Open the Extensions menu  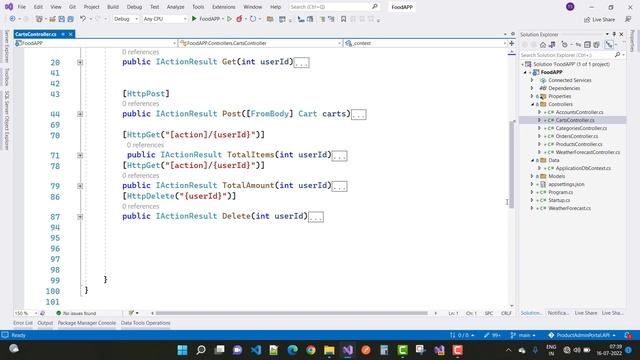[x=224, y=7]
